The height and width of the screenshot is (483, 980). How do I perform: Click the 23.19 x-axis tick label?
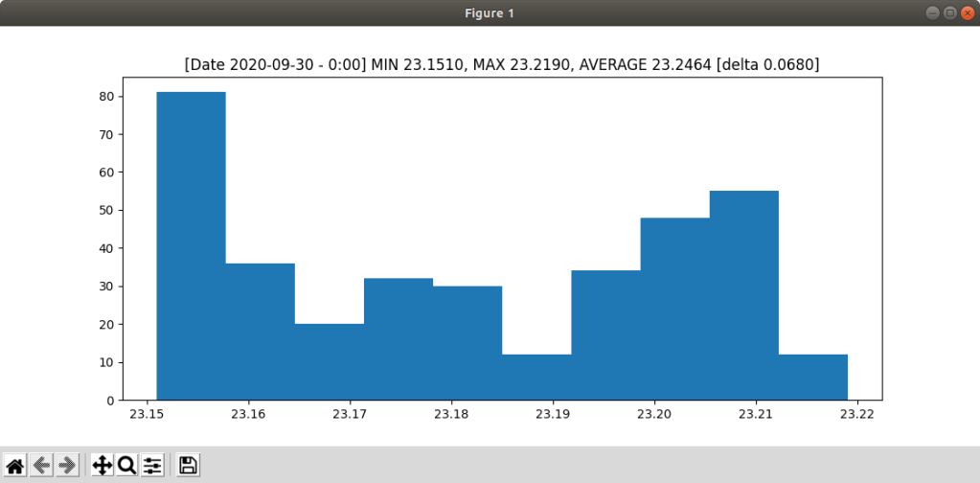coord(552,415)
